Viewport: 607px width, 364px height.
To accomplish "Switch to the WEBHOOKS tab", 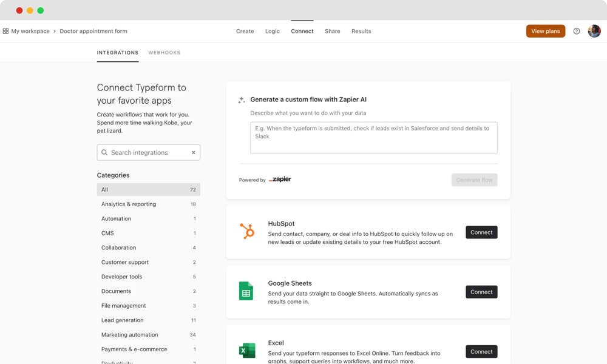I will point(164,53).
